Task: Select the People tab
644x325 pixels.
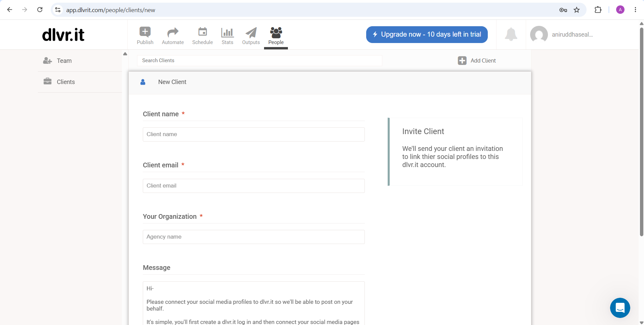Action: coord(276,36)
